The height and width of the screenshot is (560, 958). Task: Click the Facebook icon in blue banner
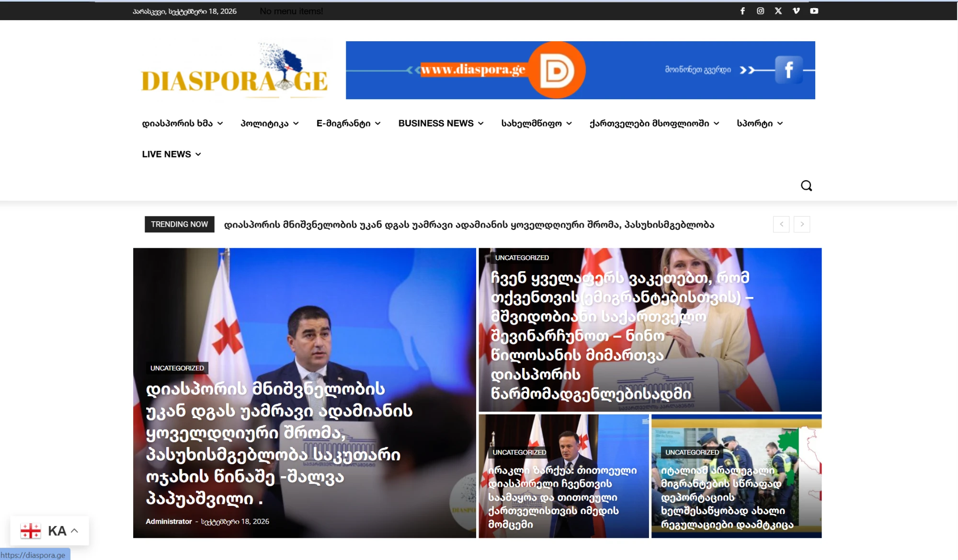pos(788,70)
